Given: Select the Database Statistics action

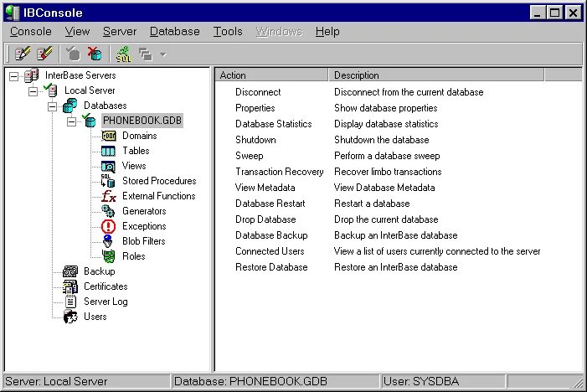Looking at the screenshot, I should [x=273, y=124].
